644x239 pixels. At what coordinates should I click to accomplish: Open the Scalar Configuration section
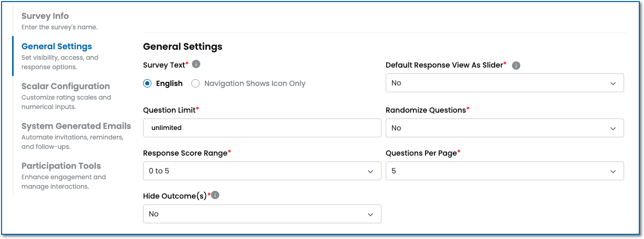coord(66,86)
